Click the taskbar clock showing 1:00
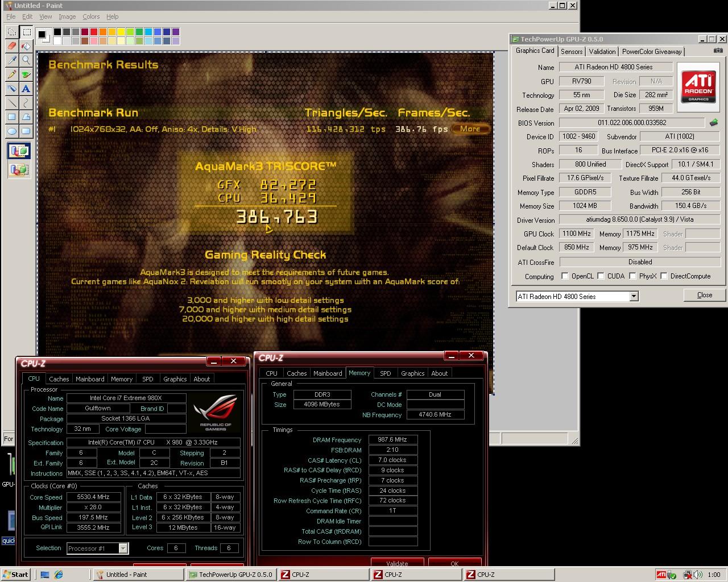This screenshot has height=582, width=728. (714, 575)
